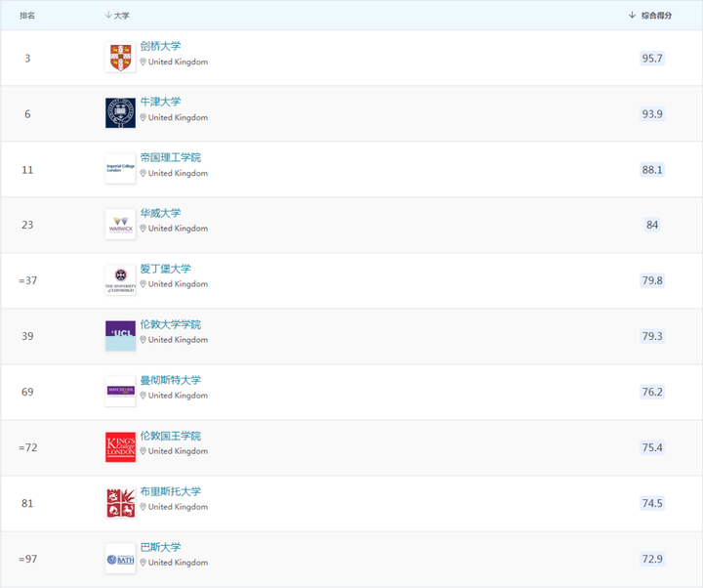Click the 排名 column header

point(27,16)
